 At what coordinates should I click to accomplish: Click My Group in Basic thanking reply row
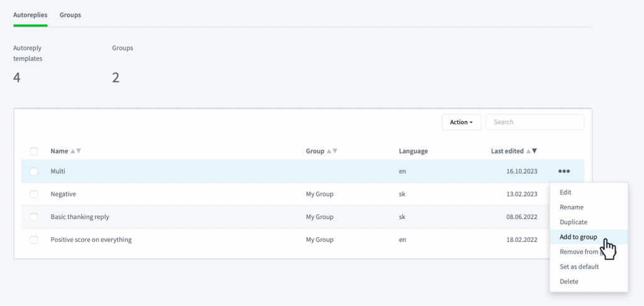tap(319, 217)
